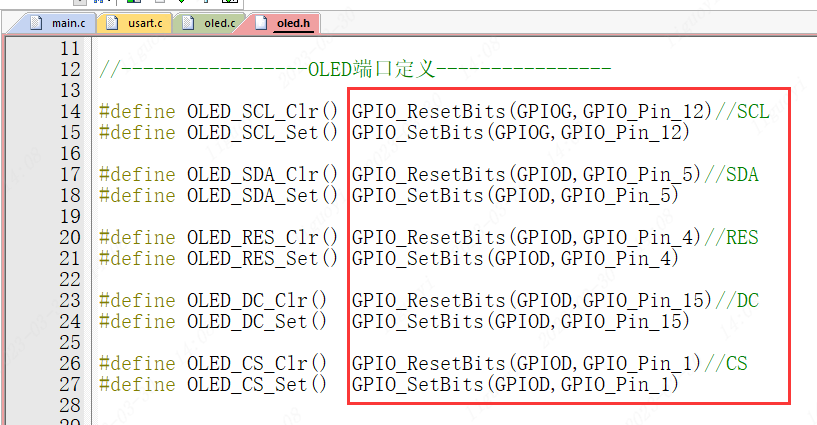The image size is (817, 425).
Task: Click GPIO_ResetBits(GPIOD,GPIO_Pin_1) on line 26
Action: (x=526, y=364)
